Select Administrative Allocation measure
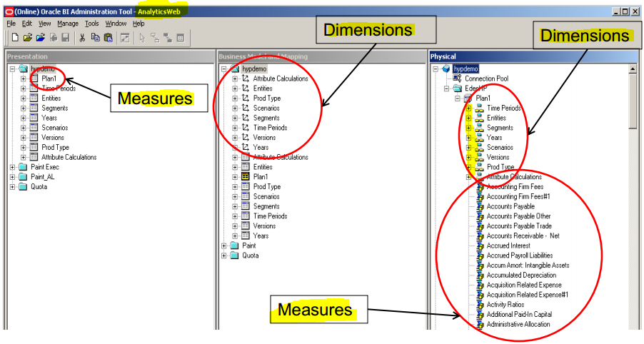This screenshot has width=644, height=344. click(518, 324)
